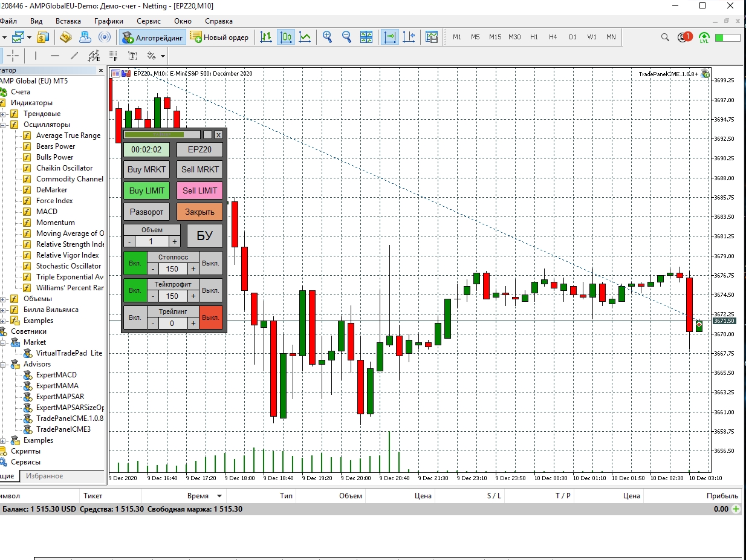This screenshot has width=746, height=560.
Task: Select the H4 timeframe
Action: point(553,37)
